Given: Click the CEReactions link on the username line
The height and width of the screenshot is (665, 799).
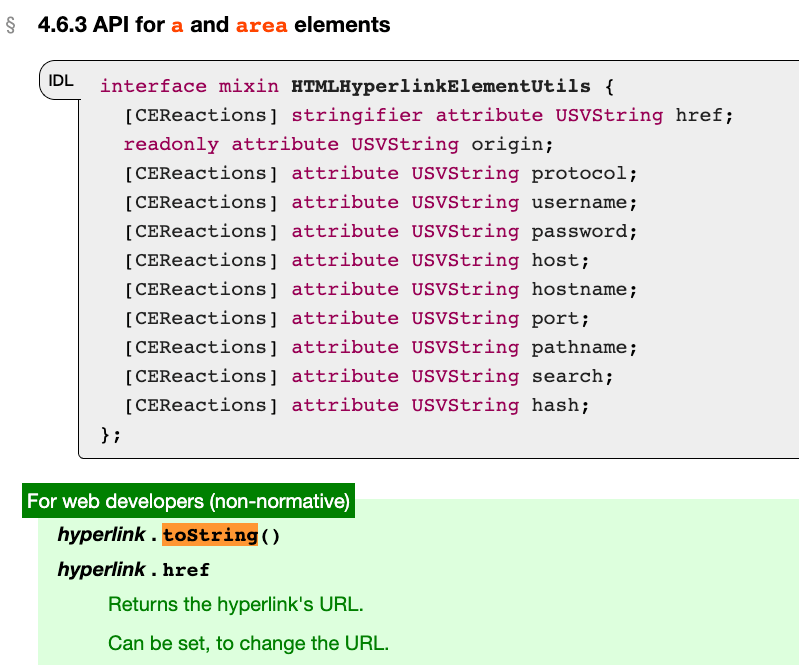Looking at the screenshot, I should tap(201, 202).
